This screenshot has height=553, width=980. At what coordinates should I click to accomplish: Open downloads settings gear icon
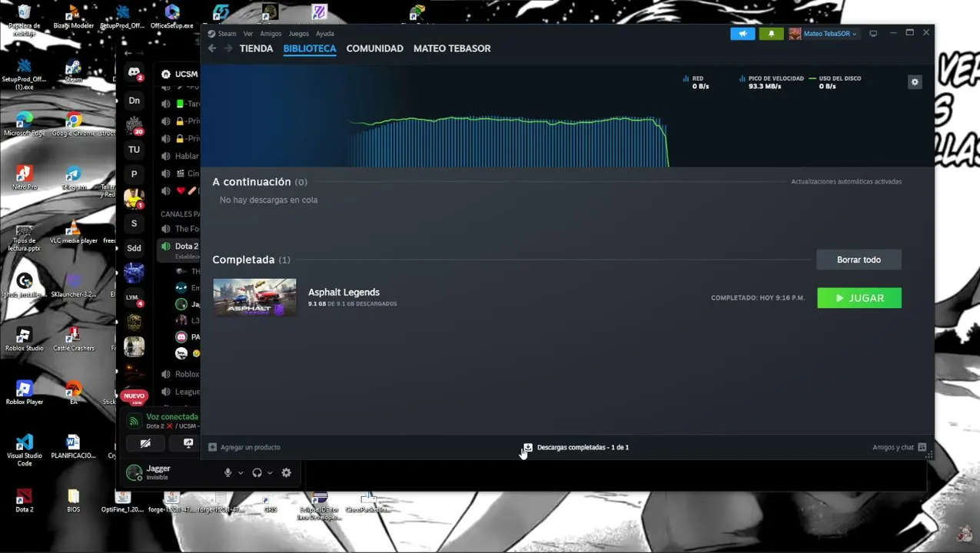(x=915, y=82)
